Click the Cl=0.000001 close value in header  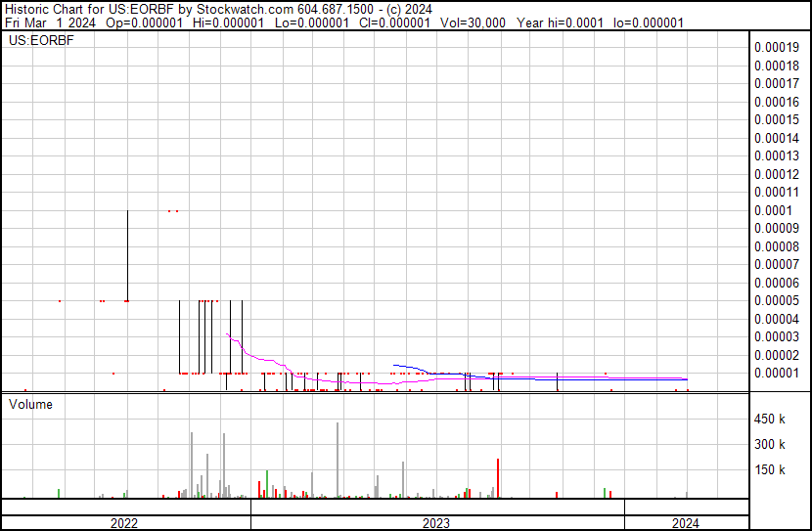pos(394,22)
